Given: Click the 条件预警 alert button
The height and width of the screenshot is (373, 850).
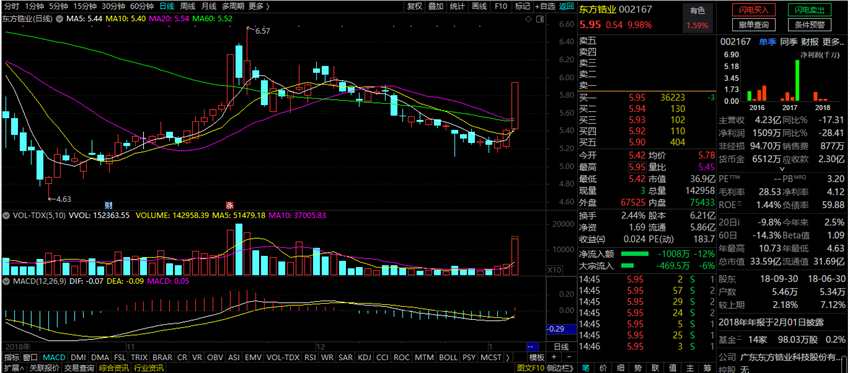Looking at the screenshot, I should (809, 24).
